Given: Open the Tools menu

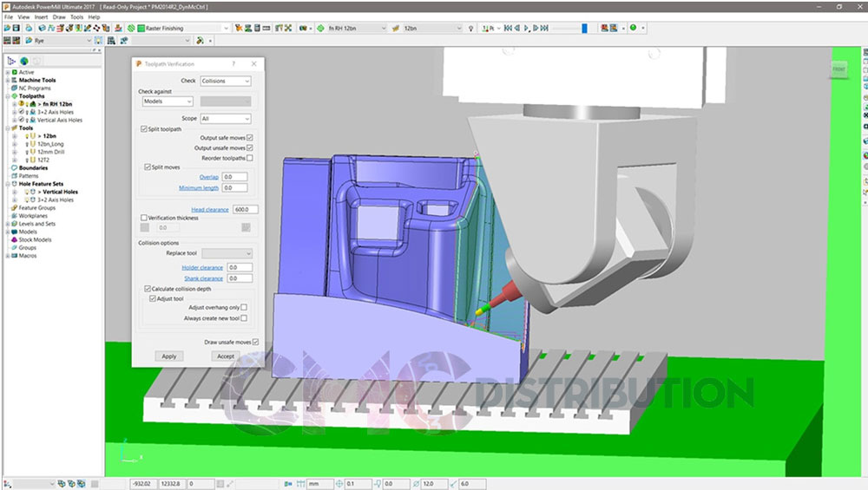Looking at the screenshot, I should coord(77,16).
